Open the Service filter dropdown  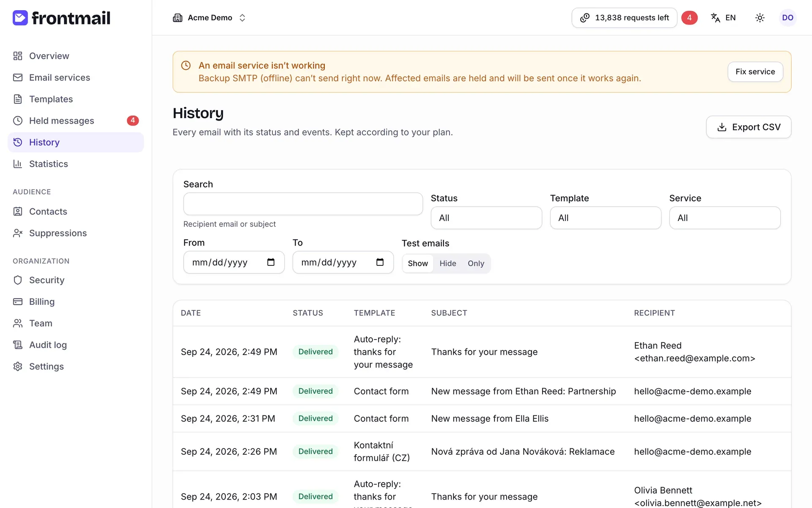point(725,218)
